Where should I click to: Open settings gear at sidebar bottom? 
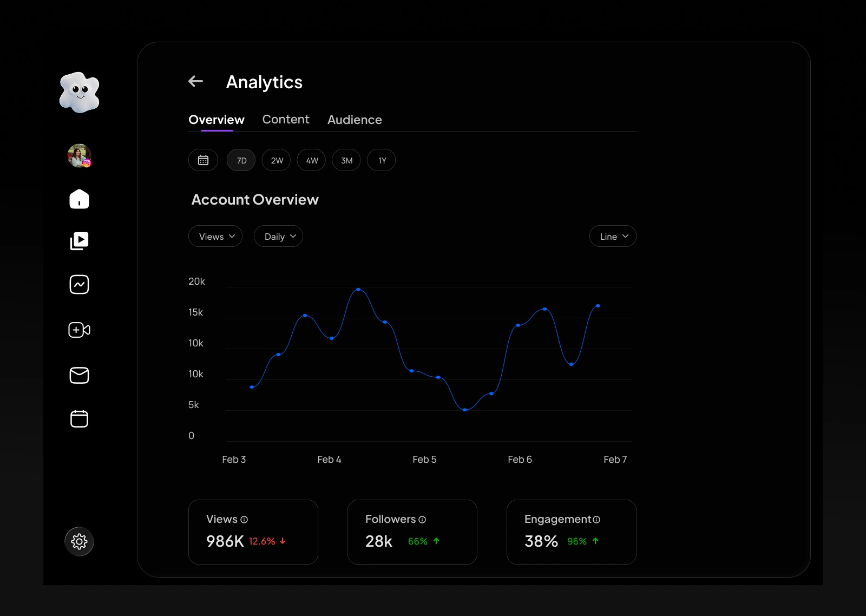click(x=80, y=541)
